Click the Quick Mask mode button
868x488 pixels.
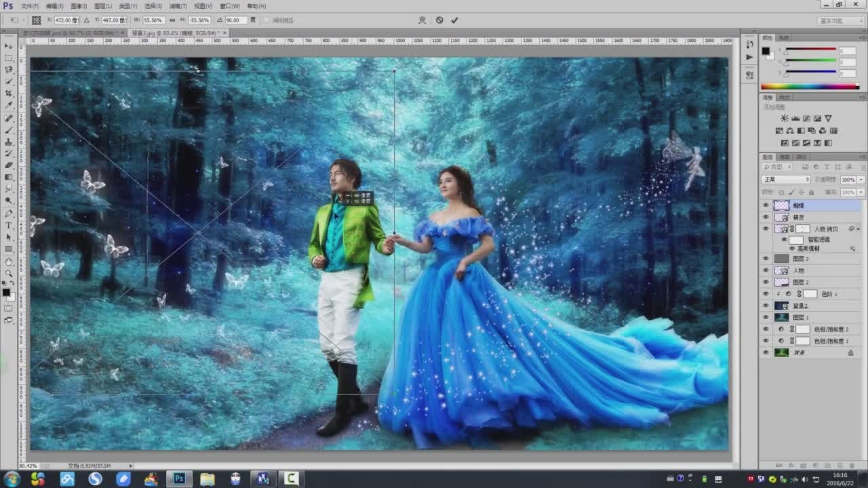tap(9, 308)
